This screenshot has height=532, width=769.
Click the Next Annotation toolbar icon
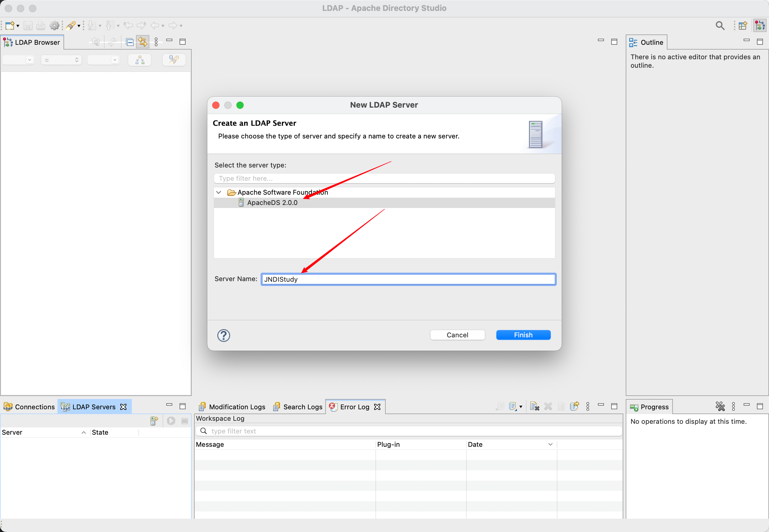coord(92,25)
